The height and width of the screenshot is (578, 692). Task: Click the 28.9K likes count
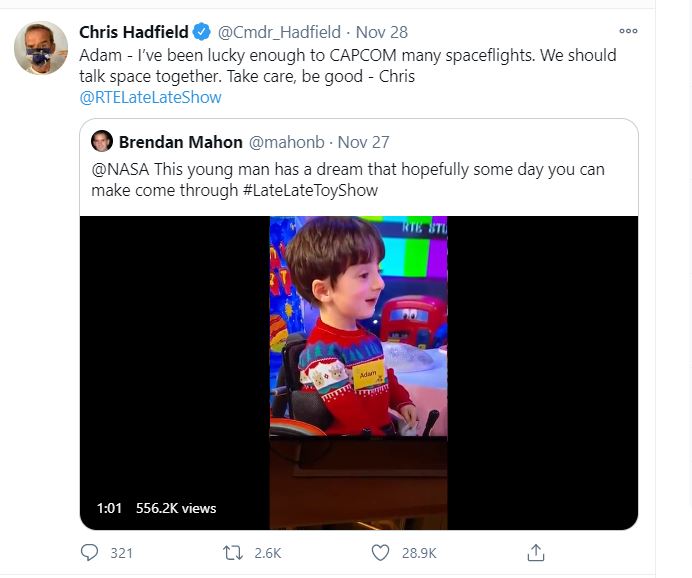(418, 552)
